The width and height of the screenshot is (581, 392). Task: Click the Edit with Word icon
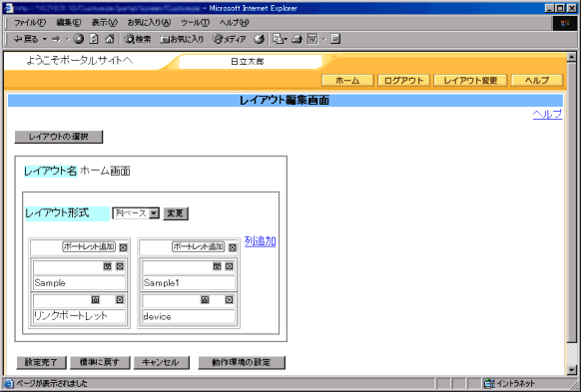tap(312, 39)
